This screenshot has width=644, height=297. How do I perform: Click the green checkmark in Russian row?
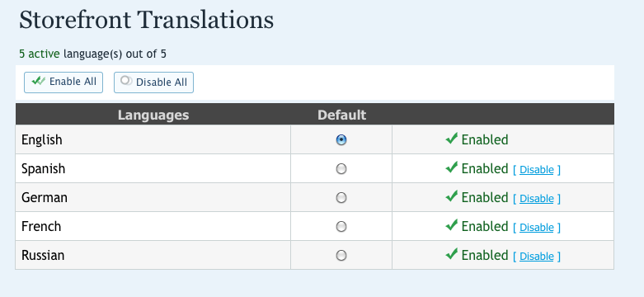pyautogui.click(x=451, y=254)
